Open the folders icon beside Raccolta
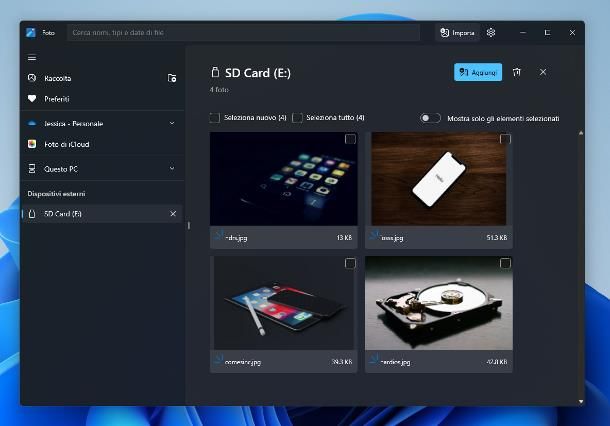The image size is (610, 426). 172,78
